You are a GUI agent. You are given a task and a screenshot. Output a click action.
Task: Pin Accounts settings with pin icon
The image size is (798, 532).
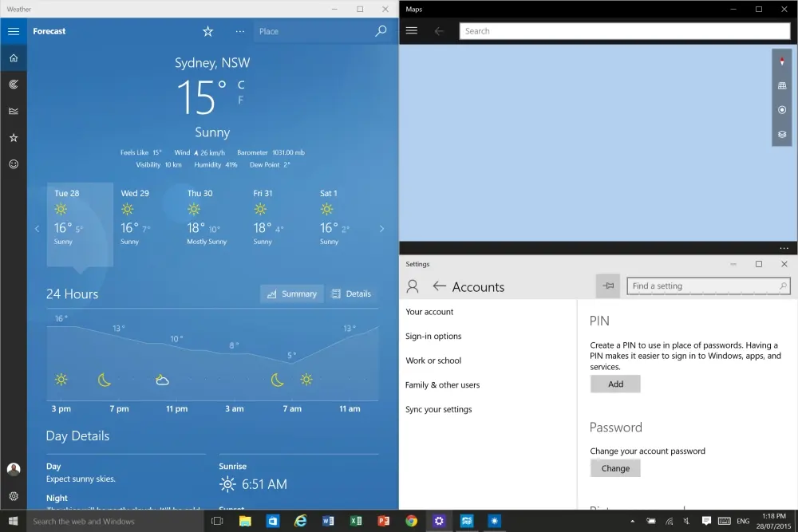(x=608, y=286)
